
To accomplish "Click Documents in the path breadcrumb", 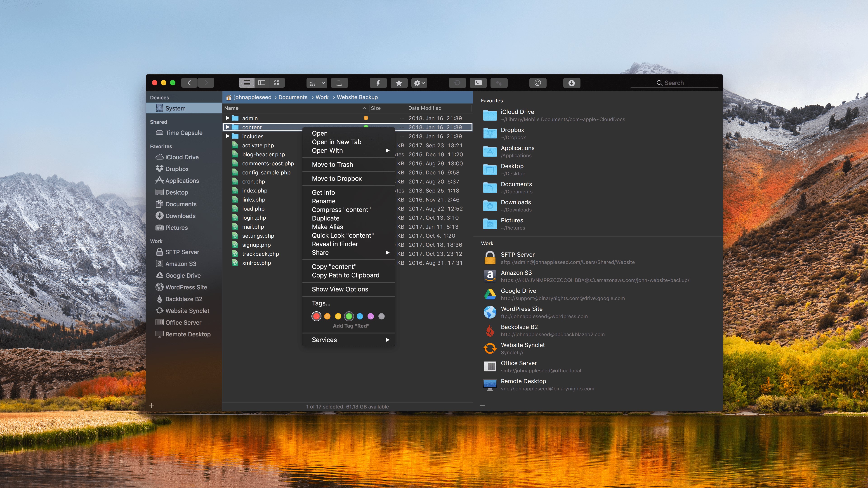I will pos(292,97).
